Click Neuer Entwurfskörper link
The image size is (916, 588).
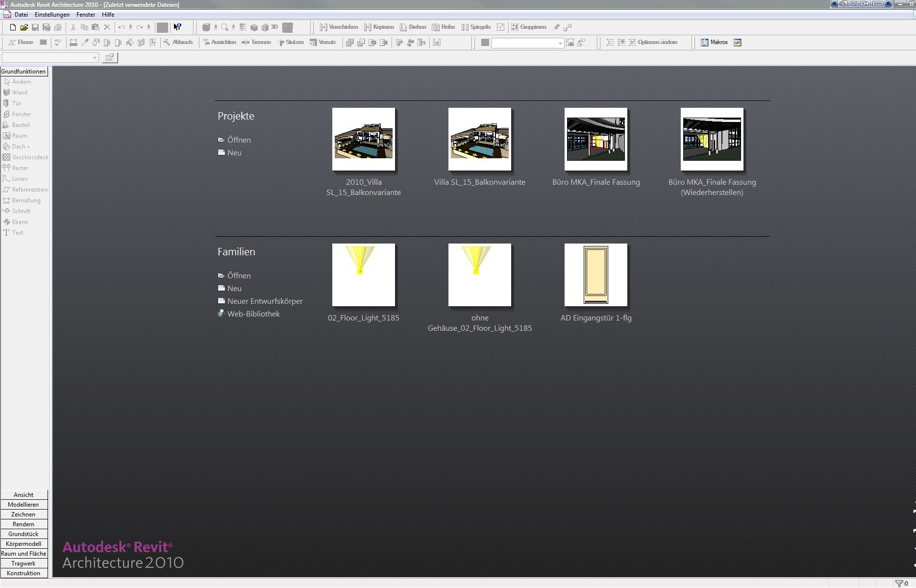[x=260, y=301]
